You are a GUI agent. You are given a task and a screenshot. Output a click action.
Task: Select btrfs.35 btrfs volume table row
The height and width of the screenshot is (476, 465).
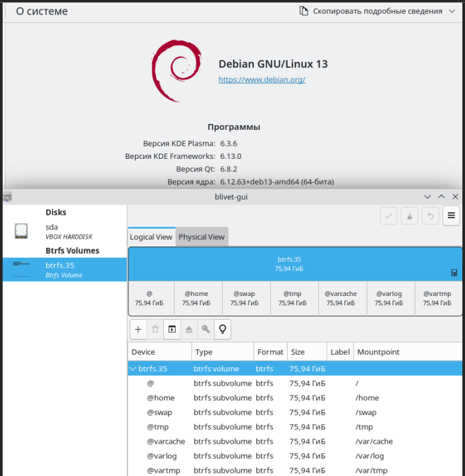(x=295, y=369)
